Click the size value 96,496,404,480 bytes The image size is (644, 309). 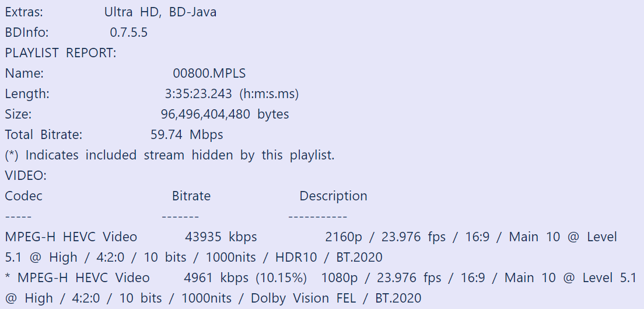225,114
